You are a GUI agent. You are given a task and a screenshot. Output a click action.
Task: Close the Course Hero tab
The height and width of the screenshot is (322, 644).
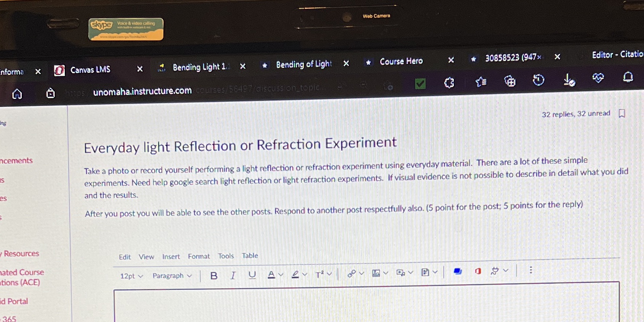pyautogui.click(x=451, y=60)
